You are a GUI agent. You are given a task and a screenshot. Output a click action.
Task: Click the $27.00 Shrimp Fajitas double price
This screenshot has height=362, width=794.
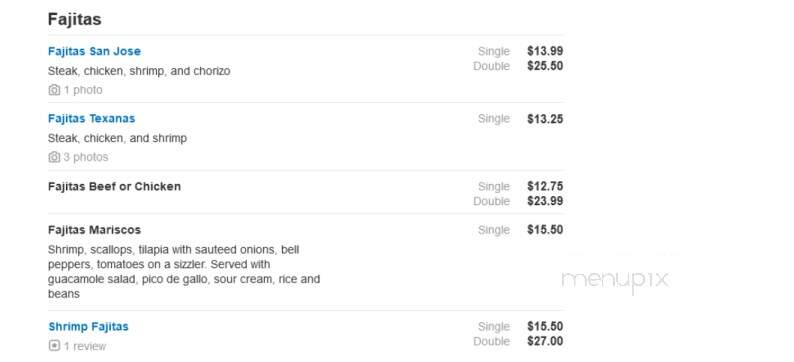click(545, 341)
